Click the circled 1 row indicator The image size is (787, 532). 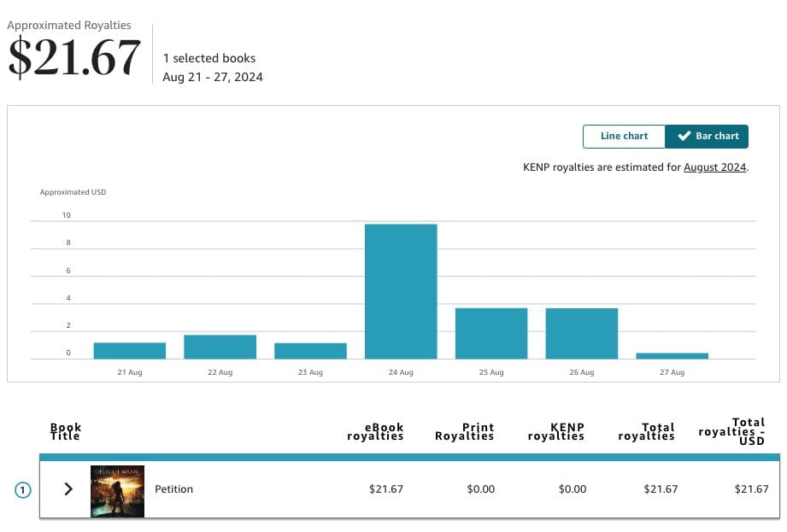(x=21, y=488)
